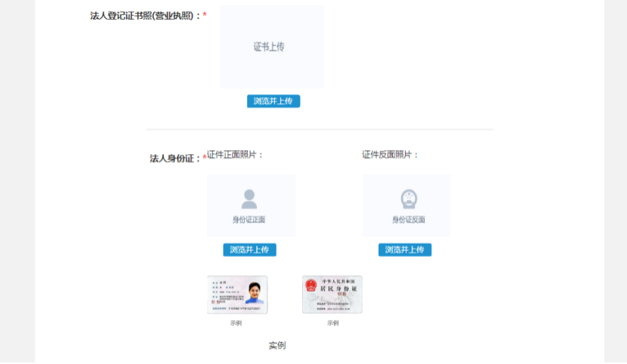Click the 身份证反面 placeholder text

[408, 220]
